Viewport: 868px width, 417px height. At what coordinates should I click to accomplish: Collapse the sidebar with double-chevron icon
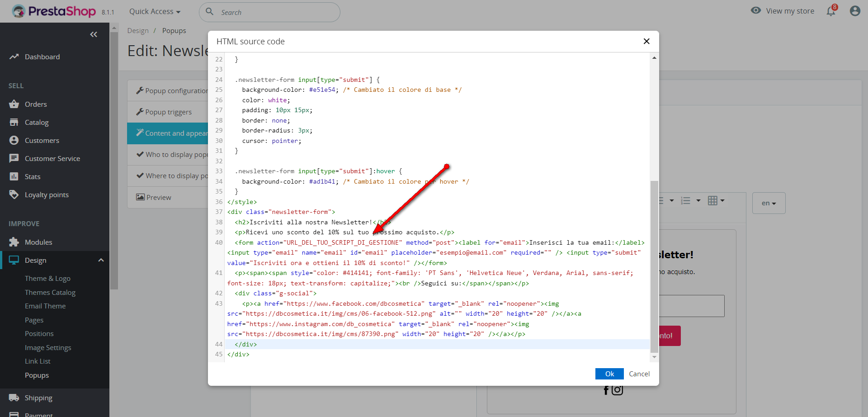[x=94, y=34]
